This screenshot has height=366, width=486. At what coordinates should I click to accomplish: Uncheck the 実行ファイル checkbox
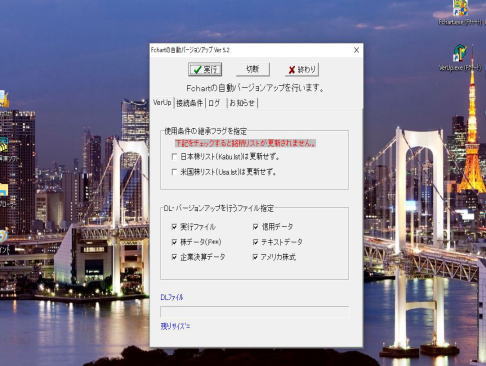[174, 227]
